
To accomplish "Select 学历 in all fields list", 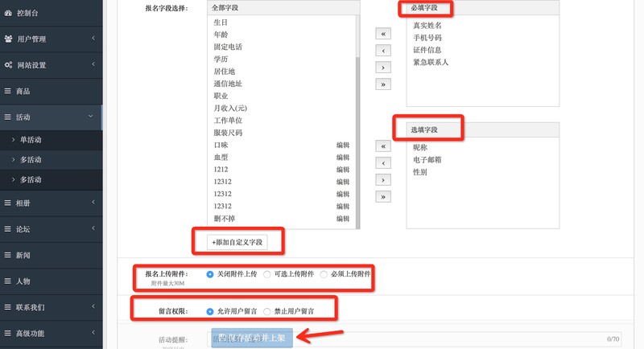I will point(221,59).
